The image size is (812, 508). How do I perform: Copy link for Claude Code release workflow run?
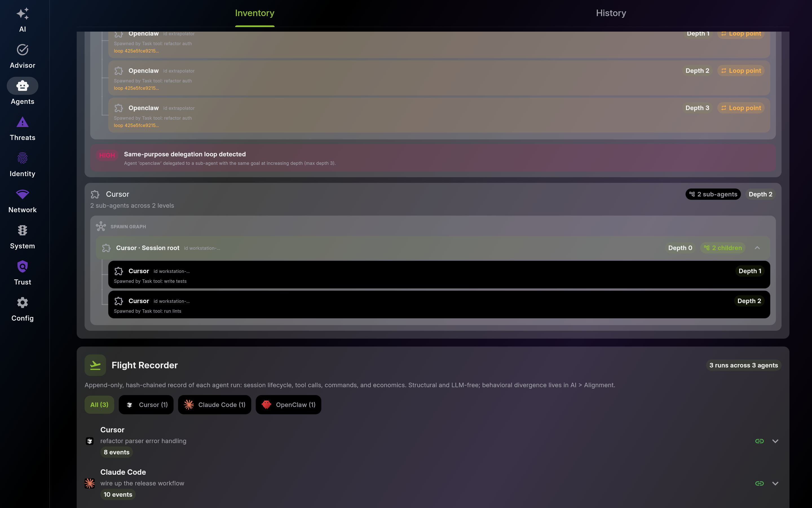[759, 483]
